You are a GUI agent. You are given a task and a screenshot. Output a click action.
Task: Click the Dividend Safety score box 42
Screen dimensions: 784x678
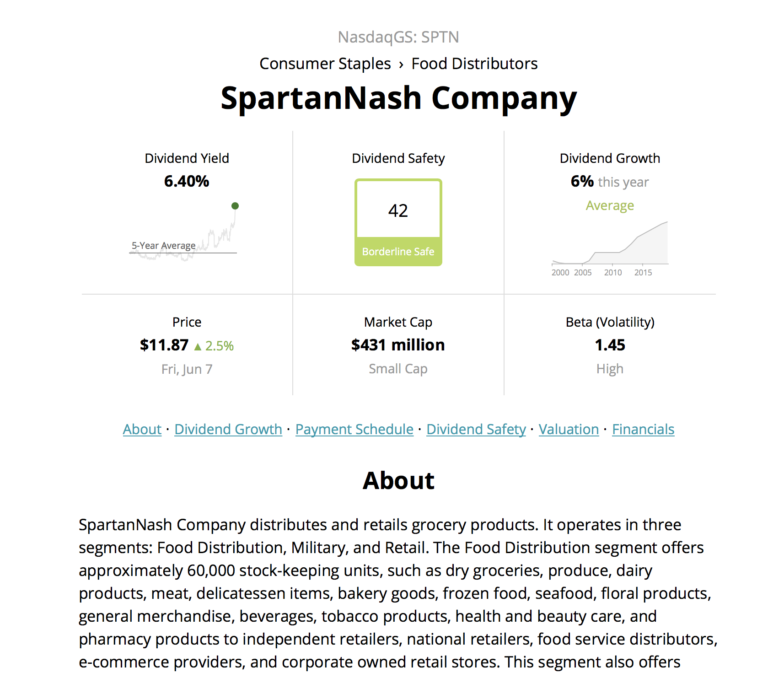(398, 210)
